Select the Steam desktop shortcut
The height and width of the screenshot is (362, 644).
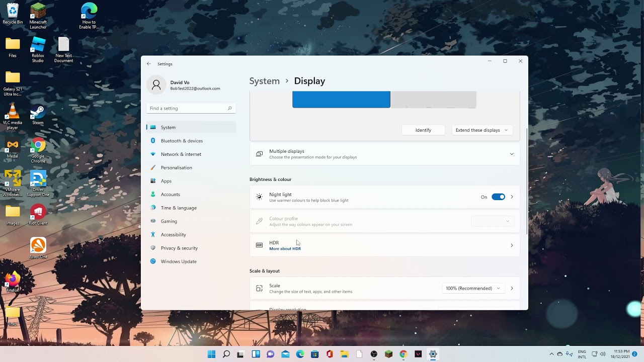click(x=38, y=115)
